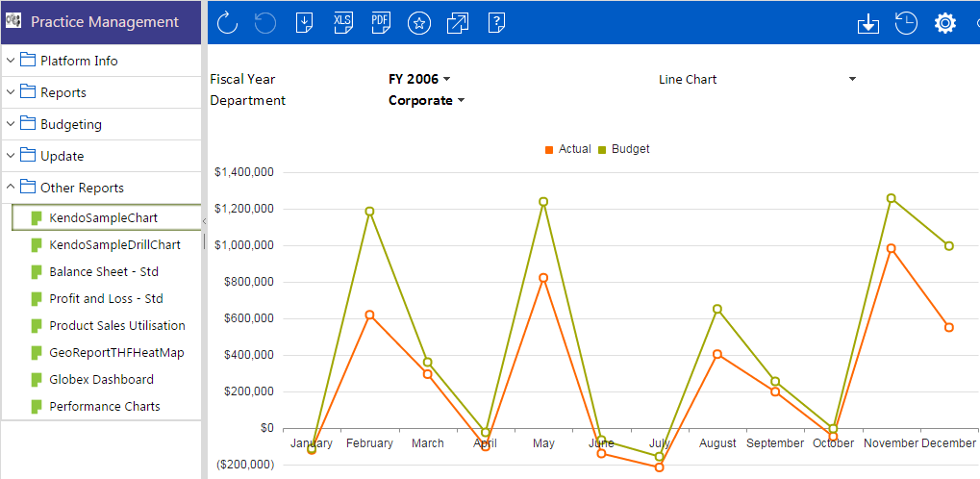
Task: Export report to PDF
Action: click(x=381, y=22)
